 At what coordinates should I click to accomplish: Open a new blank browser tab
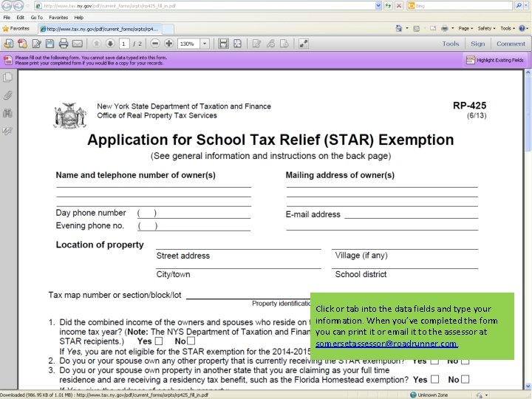point(168,29)
